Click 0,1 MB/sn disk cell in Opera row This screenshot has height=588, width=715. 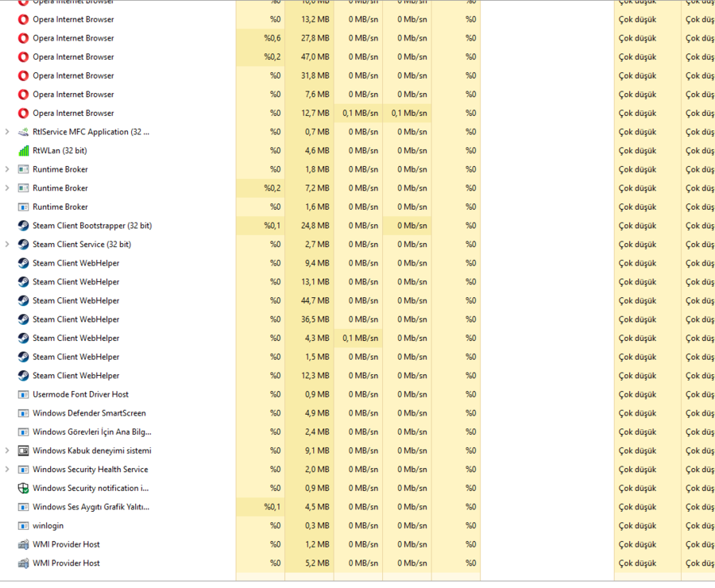(358, 113)
